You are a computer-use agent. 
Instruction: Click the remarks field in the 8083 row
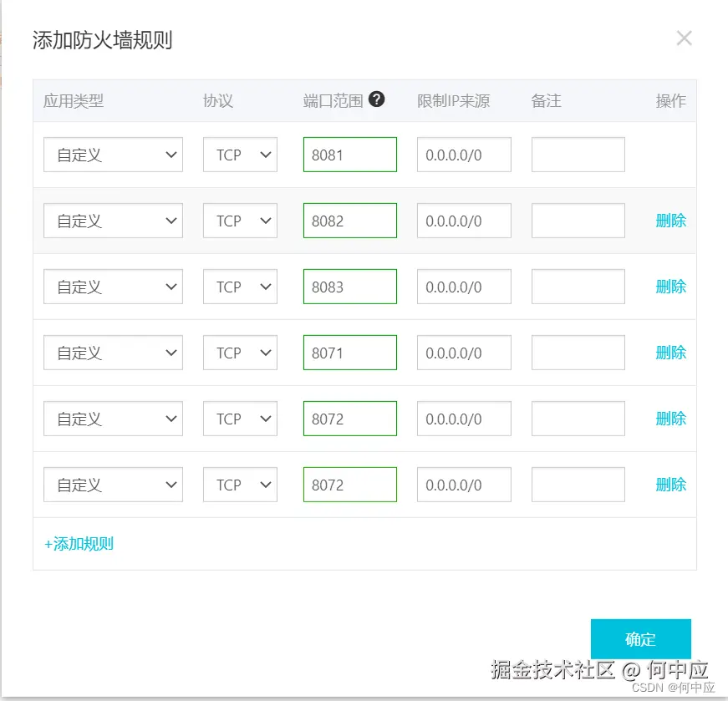click(578, 286)
